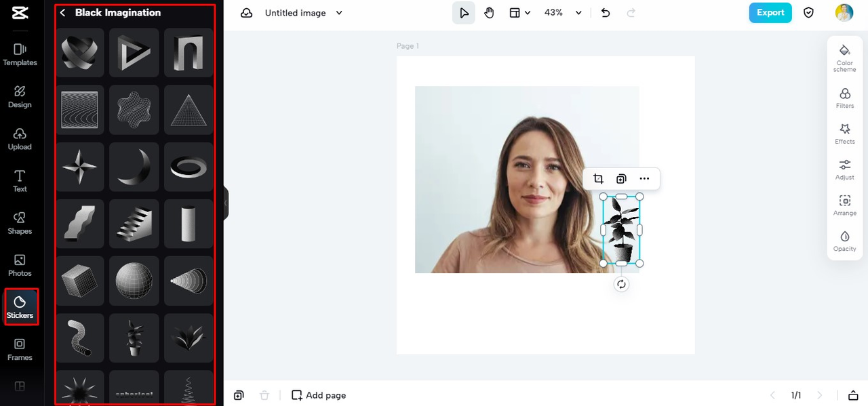The image size is (868, 406).
Task: Open the Text panel in sidebar
Action: pos(20,181)
